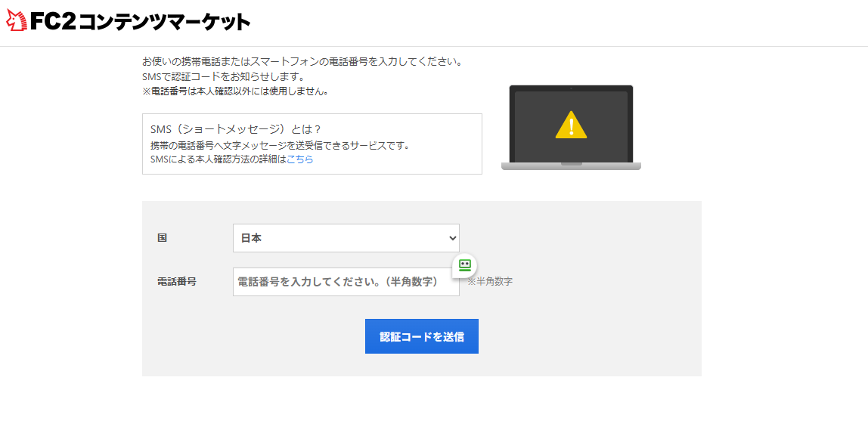Focus the 電話番号 phone number input field
This screenshot has width=868, height=433.
[x=340, y=282]
